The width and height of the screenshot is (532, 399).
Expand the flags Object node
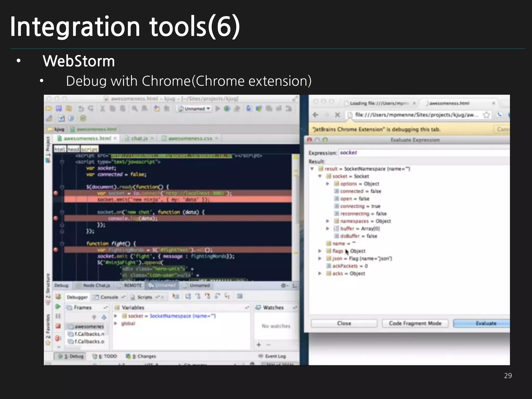click(x=320, y=251)
